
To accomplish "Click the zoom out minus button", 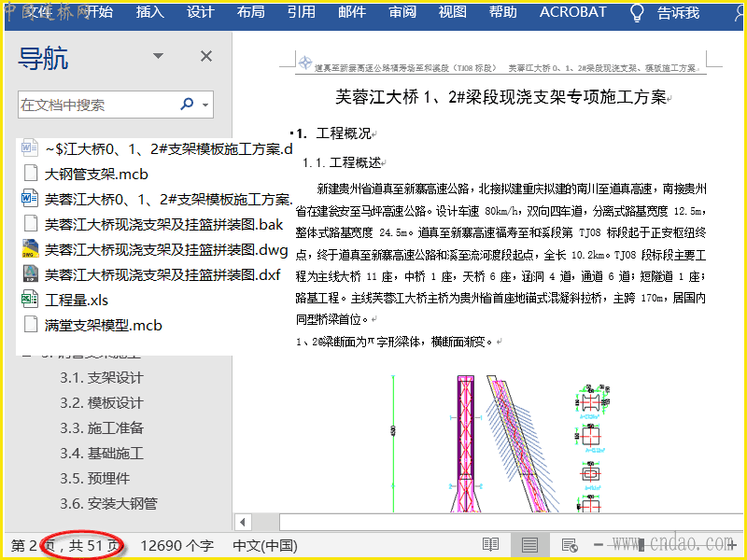I will tap(599, 545).
